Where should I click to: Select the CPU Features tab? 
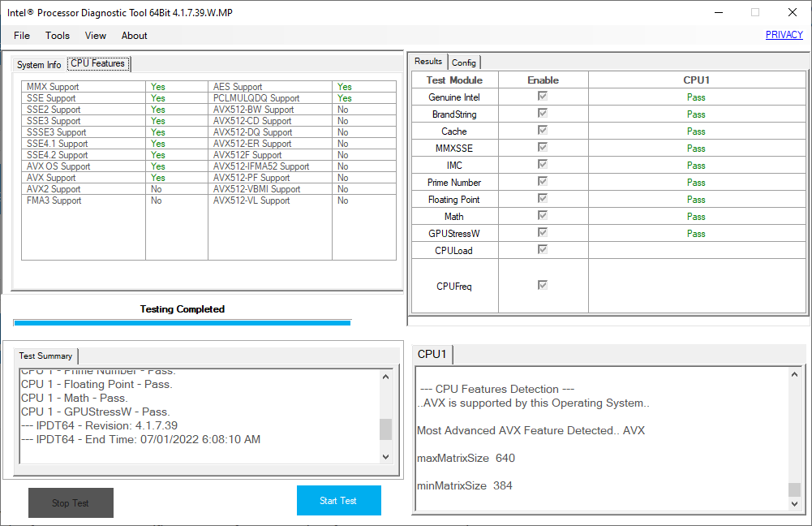pyautogui.click(x=98, y=63)
